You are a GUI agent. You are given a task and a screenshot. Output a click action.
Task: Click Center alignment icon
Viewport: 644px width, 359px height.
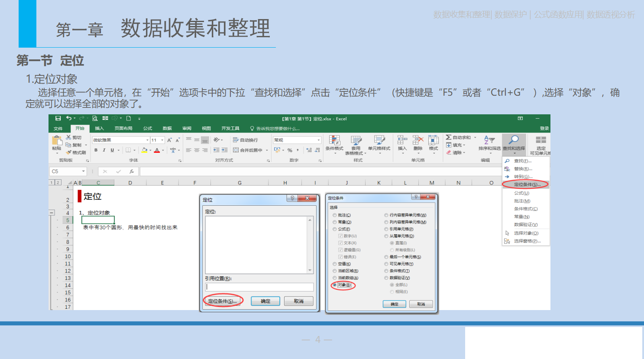click(x=197, y=150)
